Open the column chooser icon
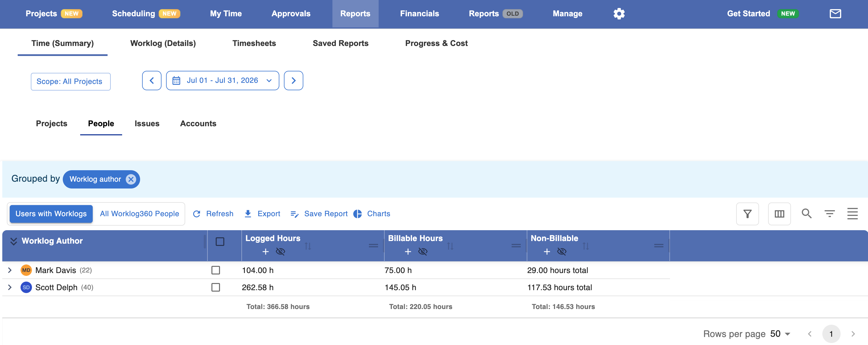This screenshot has width=868, height=345. (779, 213)
